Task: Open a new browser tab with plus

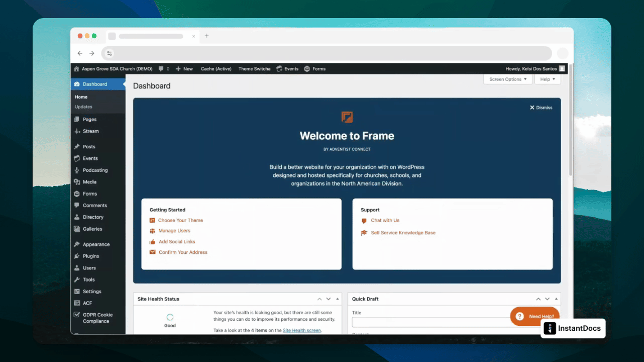Action: (206, 36)
